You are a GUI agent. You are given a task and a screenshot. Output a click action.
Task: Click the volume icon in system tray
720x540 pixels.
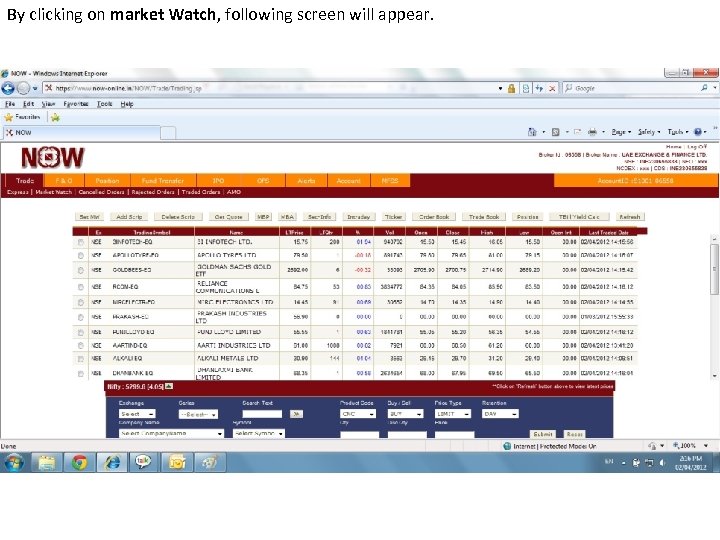tap(662, 463)
